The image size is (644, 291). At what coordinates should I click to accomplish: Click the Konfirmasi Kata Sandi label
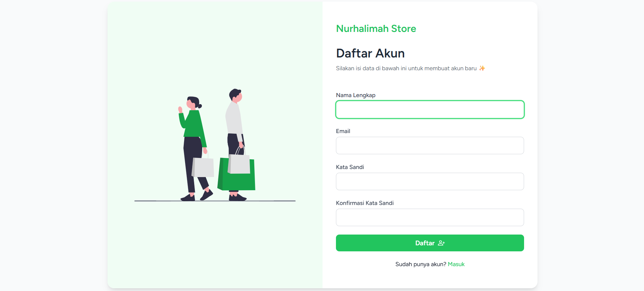(x=365, y=203)
